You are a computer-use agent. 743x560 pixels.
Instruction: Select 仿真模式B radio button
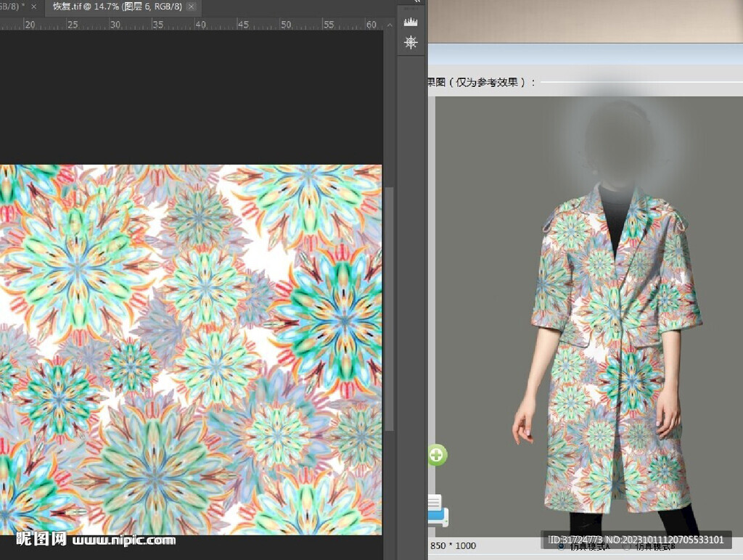pos(627,546)
